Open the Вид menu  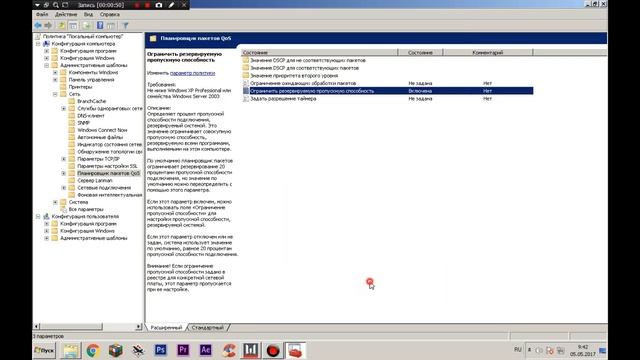click(88, 14)
